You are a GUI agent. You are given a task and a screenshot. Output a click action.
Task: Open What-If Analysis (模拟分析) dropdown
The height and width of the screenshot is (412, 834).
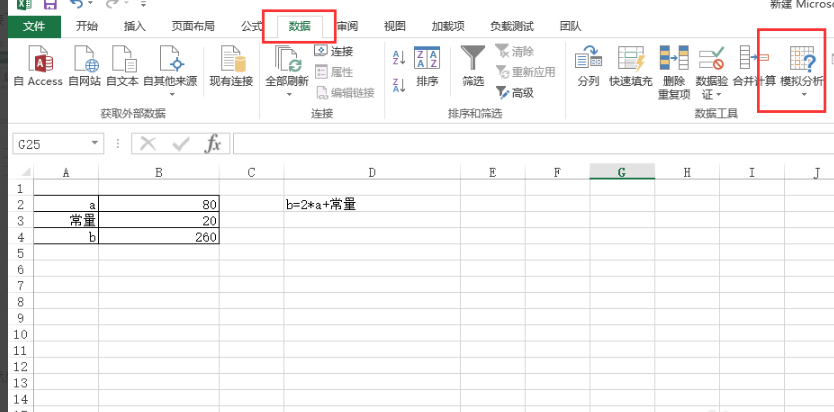(802, 72)
